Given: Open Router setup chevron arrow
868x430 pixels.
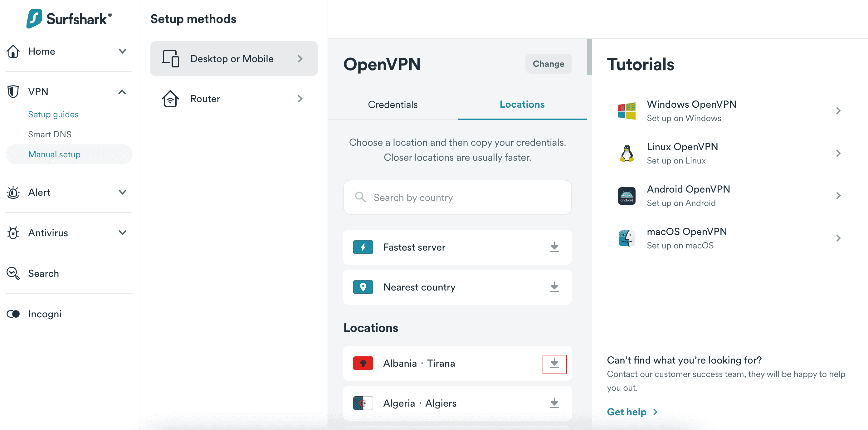Looking at the screenshot, I should 300,99.
